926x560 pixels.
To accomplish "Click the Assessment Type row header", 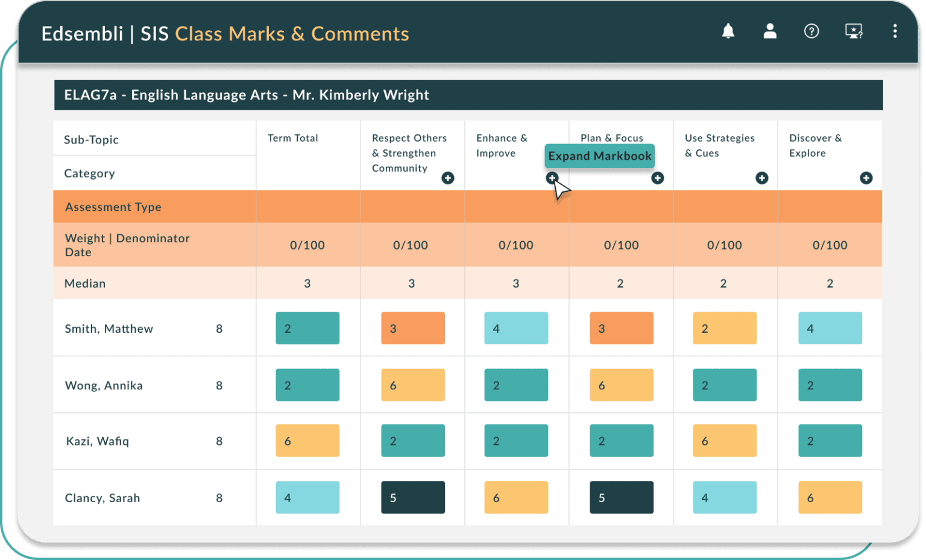I will [113, 207].
